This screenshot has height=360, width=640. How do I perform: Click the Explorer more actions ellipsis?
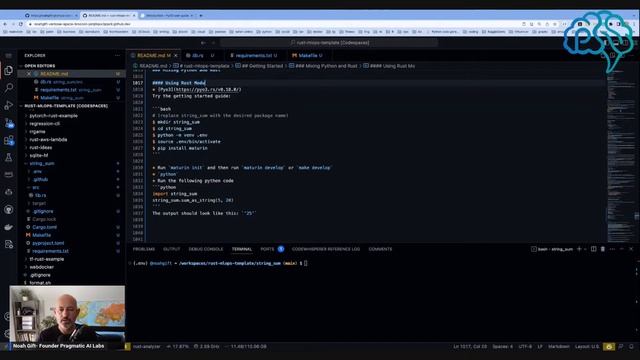coord(118,56)
